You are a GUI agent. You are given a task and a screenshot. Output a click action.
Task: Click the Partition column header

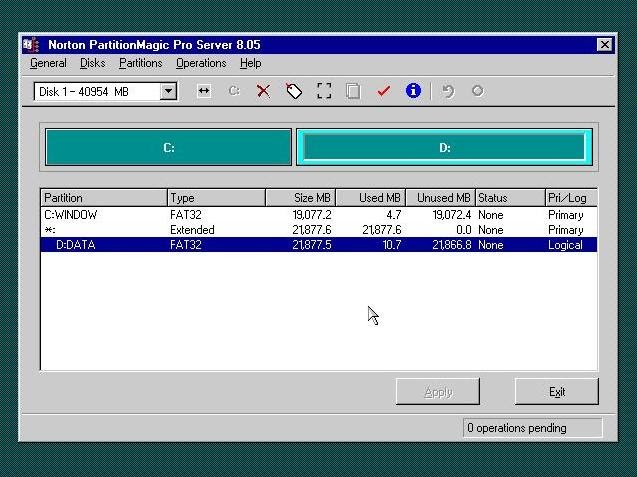(x=104, y=198)
